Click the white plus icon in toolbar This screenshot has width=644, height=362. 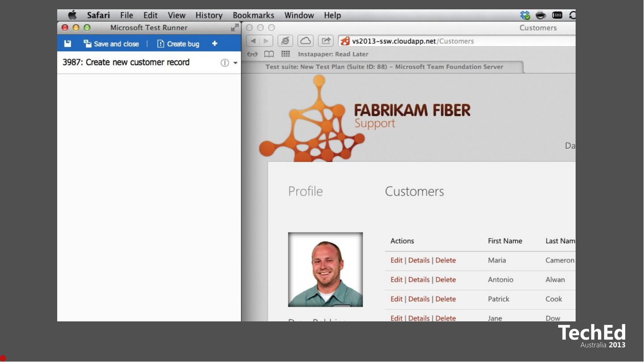coord(215,43)
